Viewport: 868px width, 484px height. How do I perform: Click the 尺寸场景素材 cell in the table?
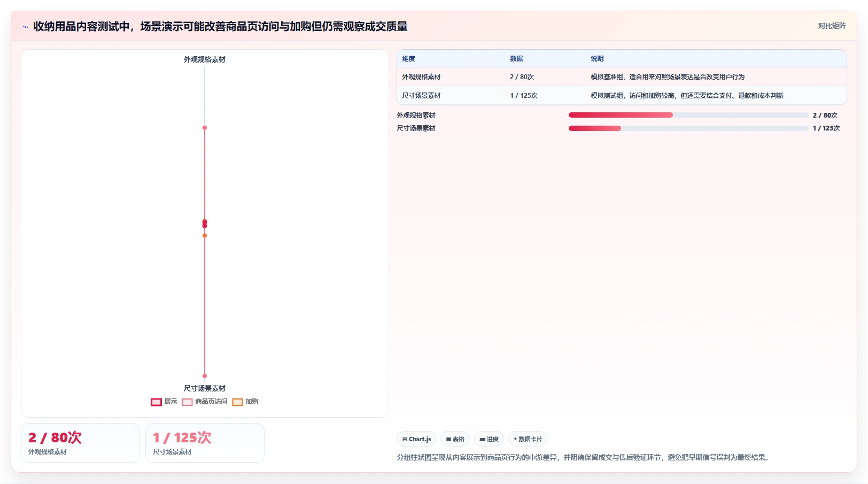click(421, 96)
